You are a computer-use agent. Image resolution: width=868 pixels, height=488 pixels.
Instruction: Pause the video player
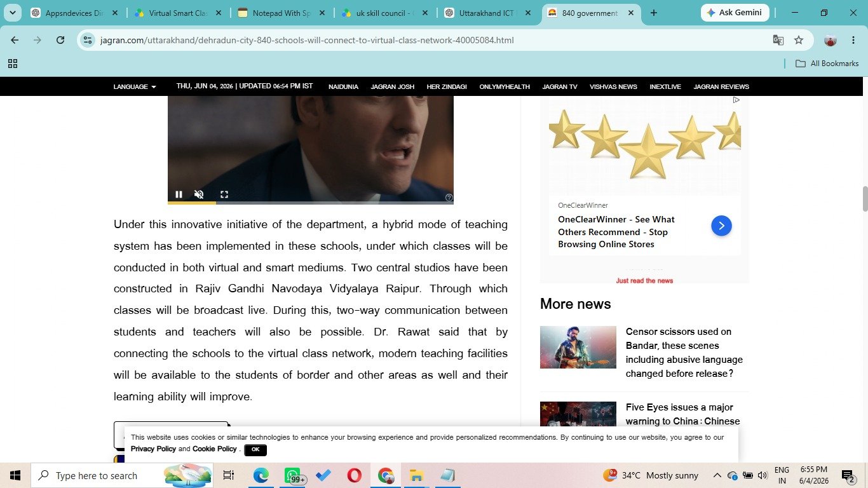pos(179,194)
